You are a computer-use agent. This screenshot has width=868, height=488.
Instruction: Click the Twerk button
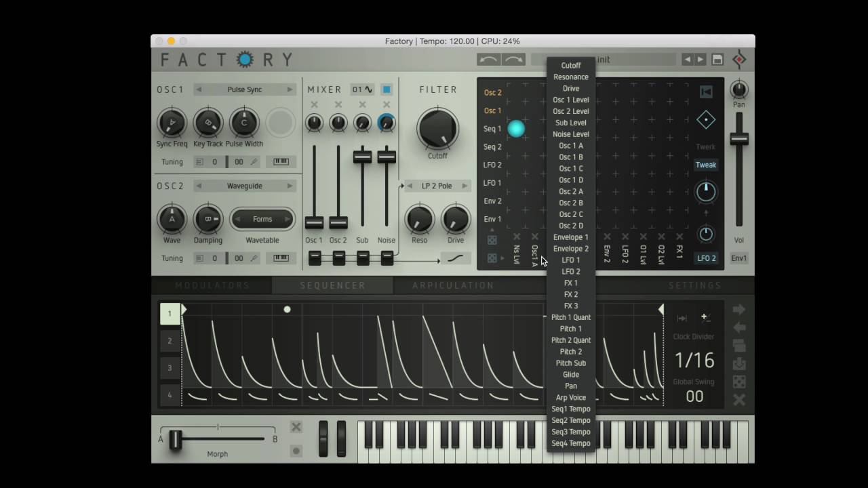[x=706, y=147]
